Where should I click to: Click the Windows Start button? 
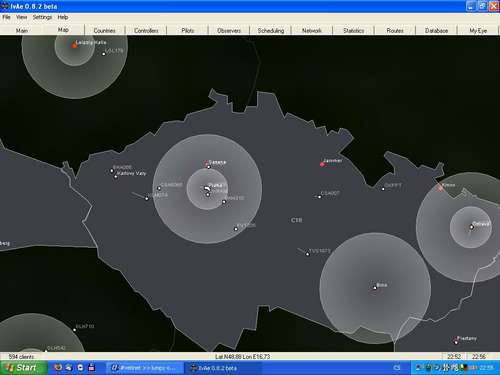[x=23, y=368]
